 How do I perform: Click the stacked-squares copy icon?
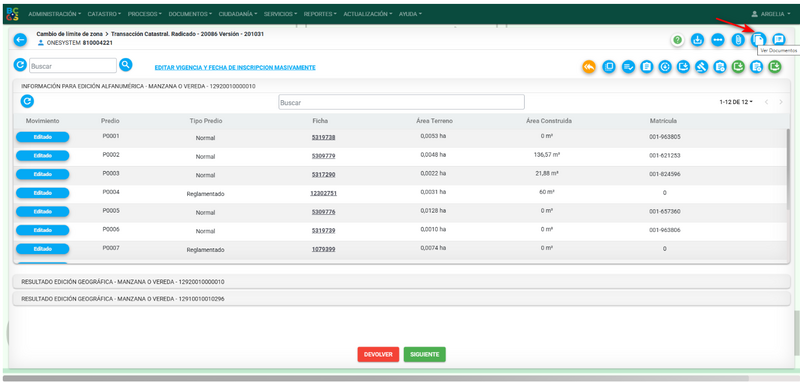click(609, 66)
